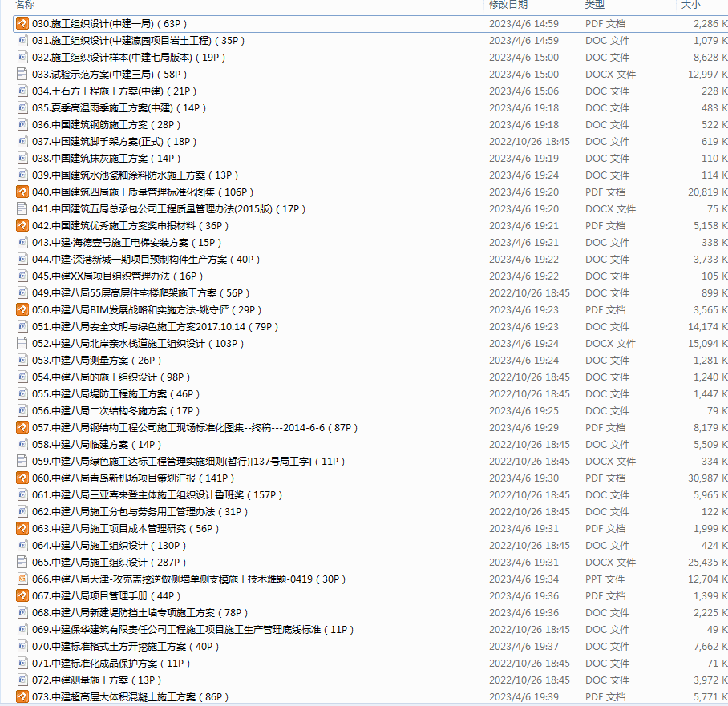This screenshot has height=706, width=728.
Task: Select file 068.中建八局新建堤防挡土墙专项施工方案
Action: click(x=140, y=613)
